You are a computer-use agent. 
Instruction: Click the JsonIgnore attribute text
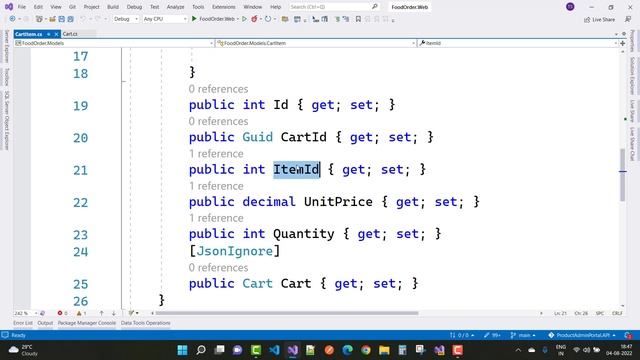[234, 251]
